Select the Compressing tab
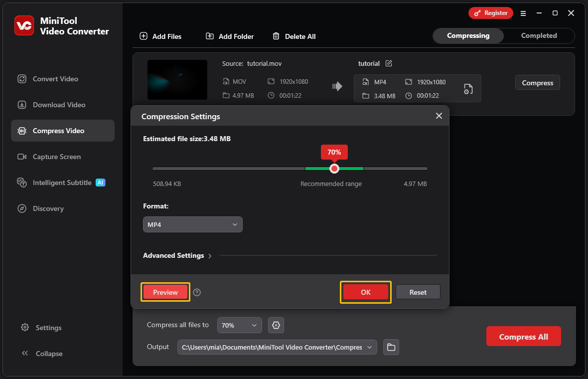Viewport: 588px width, 379px height. [467, 35]
